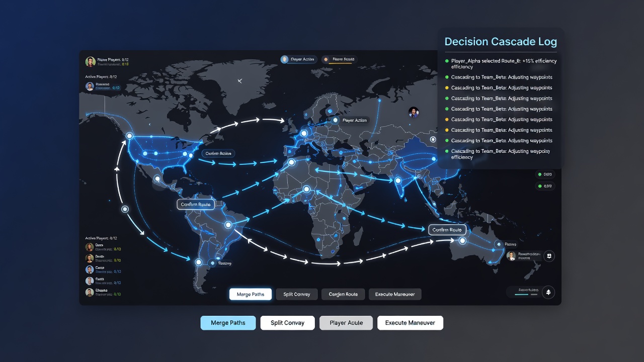Click the waypoint node in the Pacific Ocean arc
Screen dimensions: 644x362
click(125, 209)
